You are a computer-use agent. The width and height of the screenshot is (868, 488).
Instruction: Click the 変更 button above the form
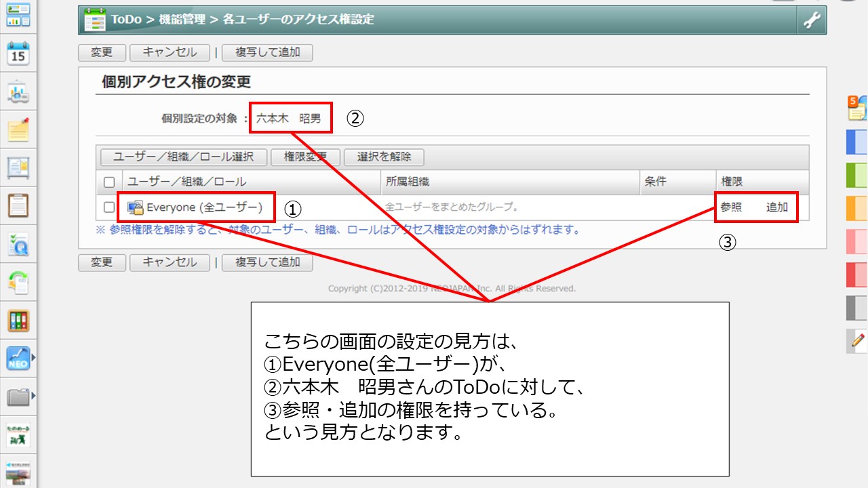(x=102, y=52)
